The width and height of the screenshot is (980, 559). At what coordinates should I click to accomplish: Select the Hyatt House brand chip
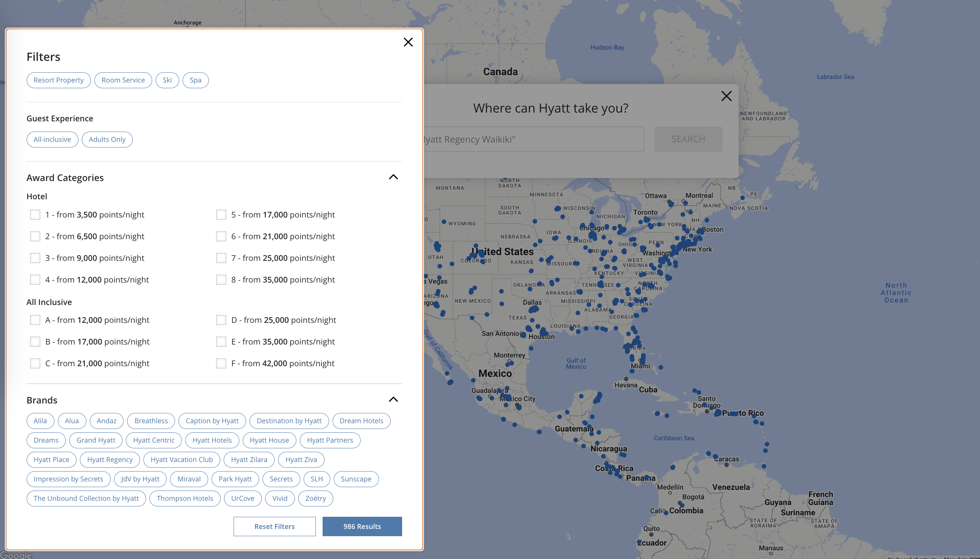click(x=269, y=440)
